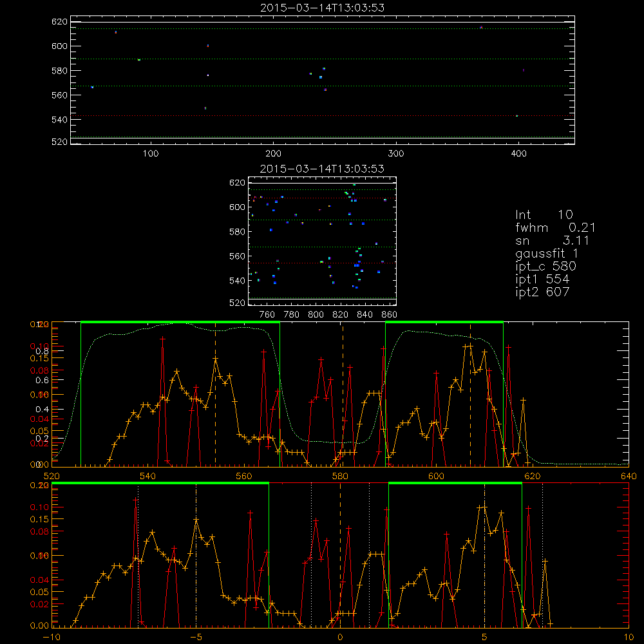The width and height of the screenshot is (644, 644).
Task: Click y-axis label 600 on top plot
Action: click(59, 46)
